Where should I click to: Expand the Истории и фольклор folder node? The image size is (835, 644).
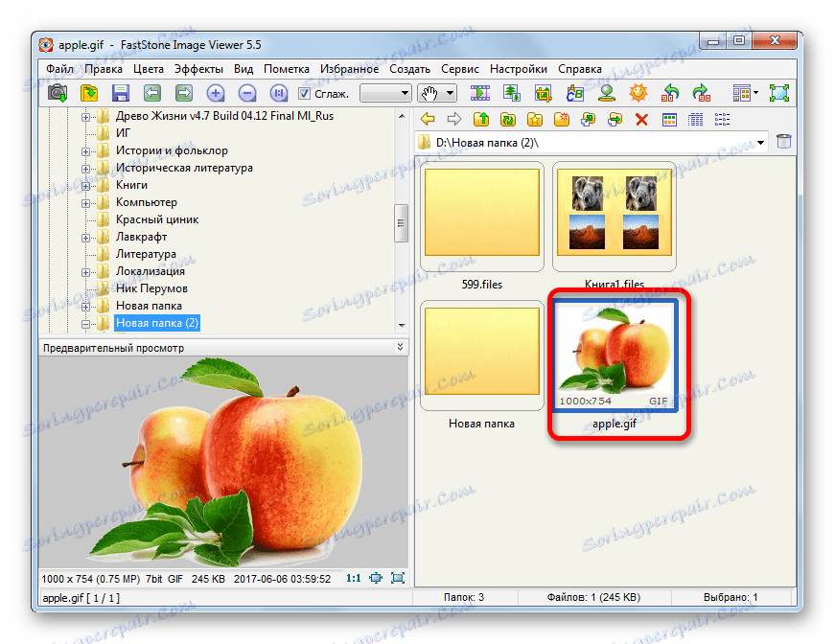pyautogui.click(x=85, y=151)
